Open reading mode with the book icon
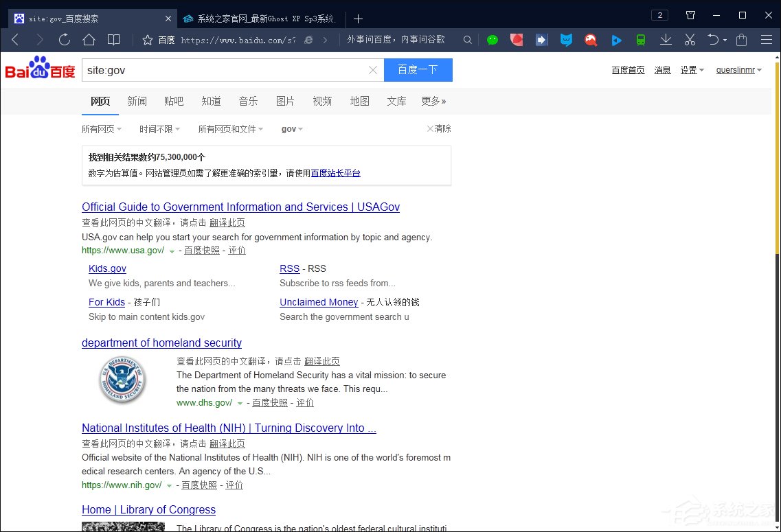Screen dimensions: 781x532 (x=113, y=40)
